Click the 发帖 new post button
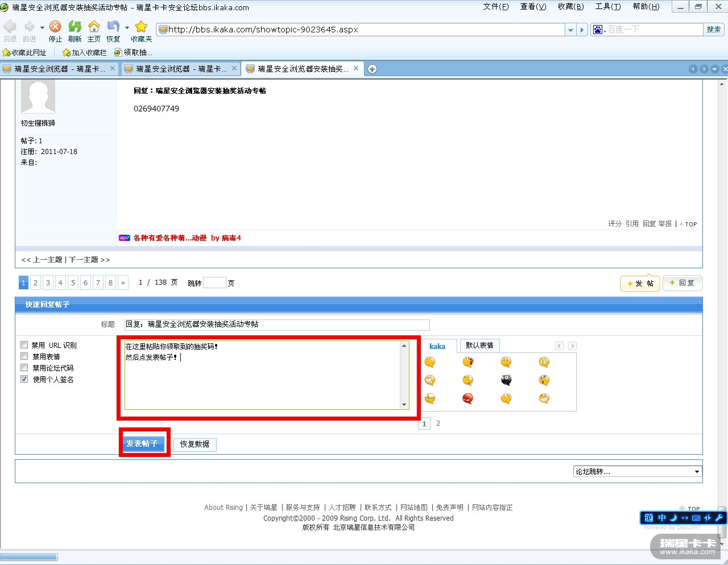 640,283
